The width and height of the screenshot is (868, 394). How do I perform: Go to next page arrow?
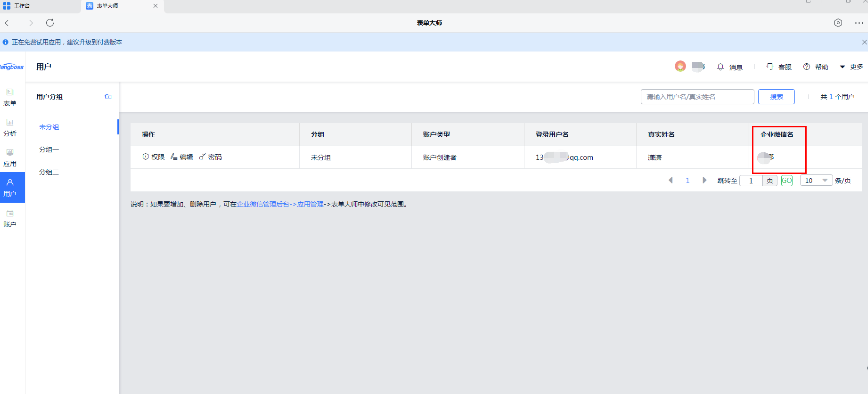[704, 180]
